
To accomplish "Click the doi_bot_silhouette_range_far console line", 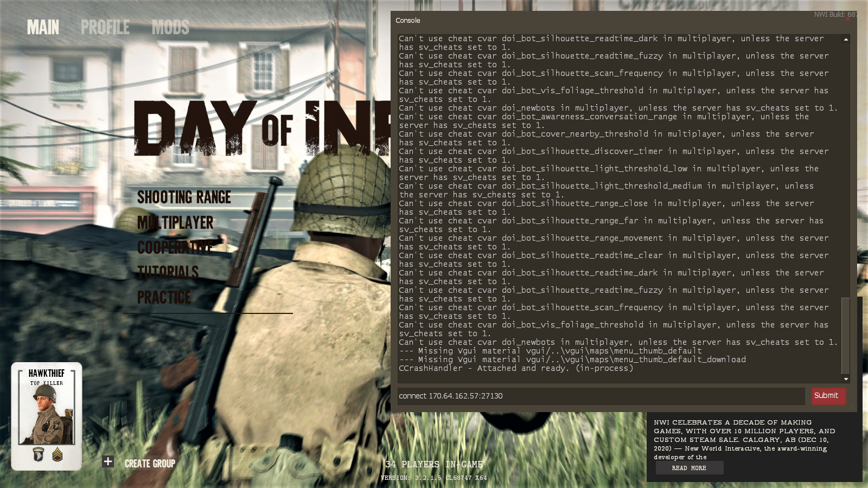I will pos(611,225).
